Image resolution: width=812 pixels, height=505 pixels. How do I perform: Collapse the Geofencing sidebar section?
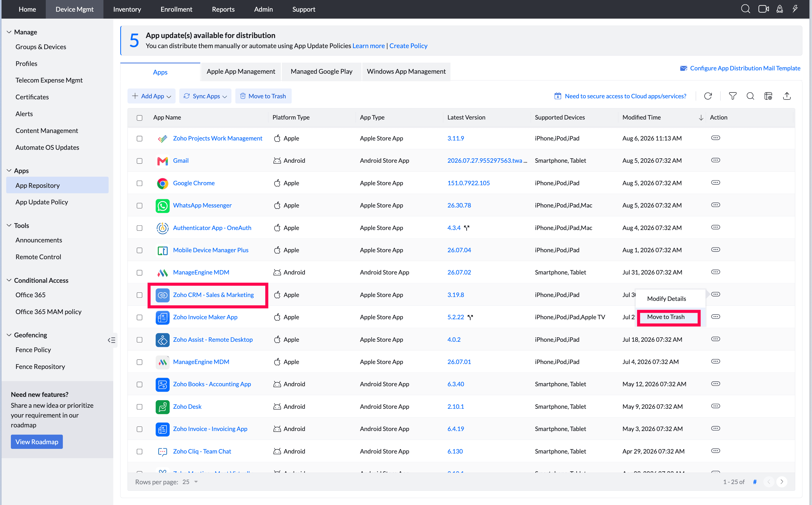(x=9, y=335)
